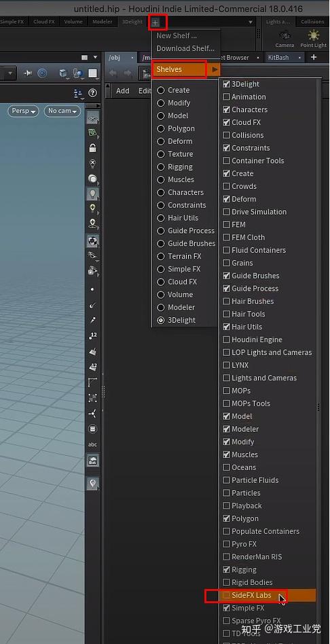The width and height of the screenshot is (330, 644).
Task: Toggle the display vertex markers icon
Action: tap(93, 397)
